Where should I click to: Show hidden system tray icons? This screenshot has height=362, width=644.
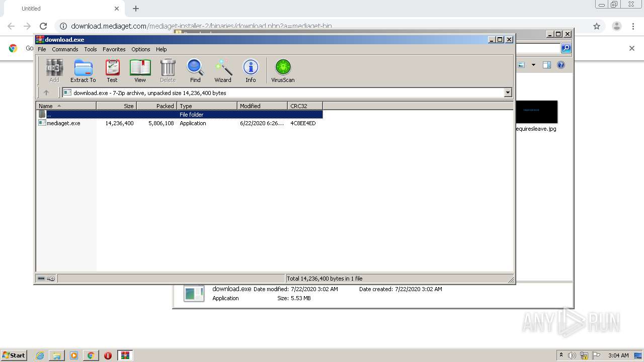click(x=561, y=355)
